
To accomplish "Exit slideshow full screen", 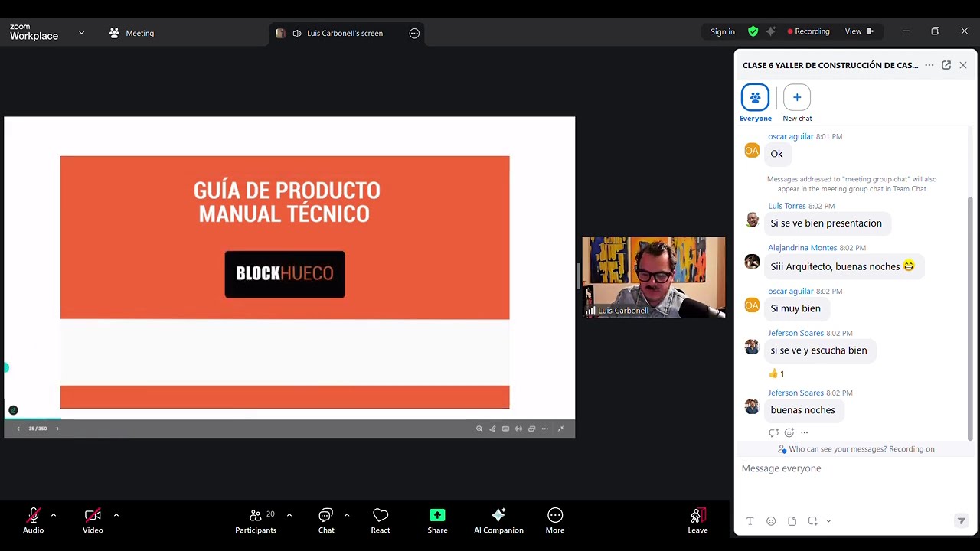I will click(560, 429).
